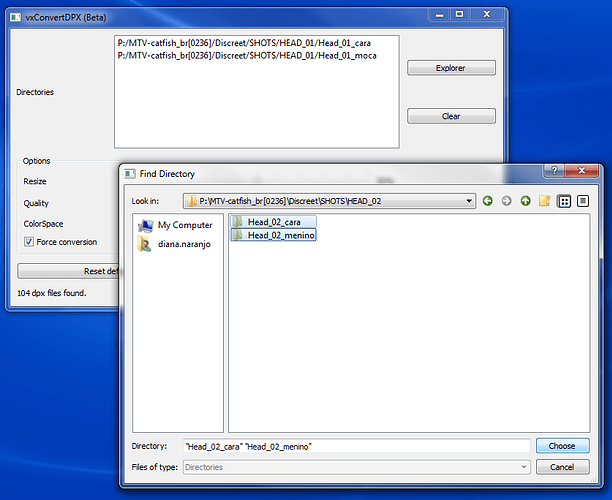
Task: Click the Clear button
Action: [451, 116]
